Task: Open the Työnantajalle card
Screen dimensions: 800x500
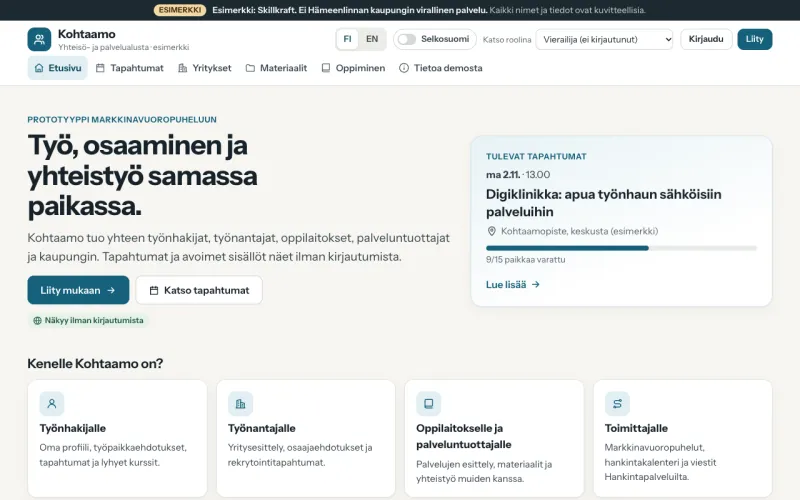Action: [306, 438]
